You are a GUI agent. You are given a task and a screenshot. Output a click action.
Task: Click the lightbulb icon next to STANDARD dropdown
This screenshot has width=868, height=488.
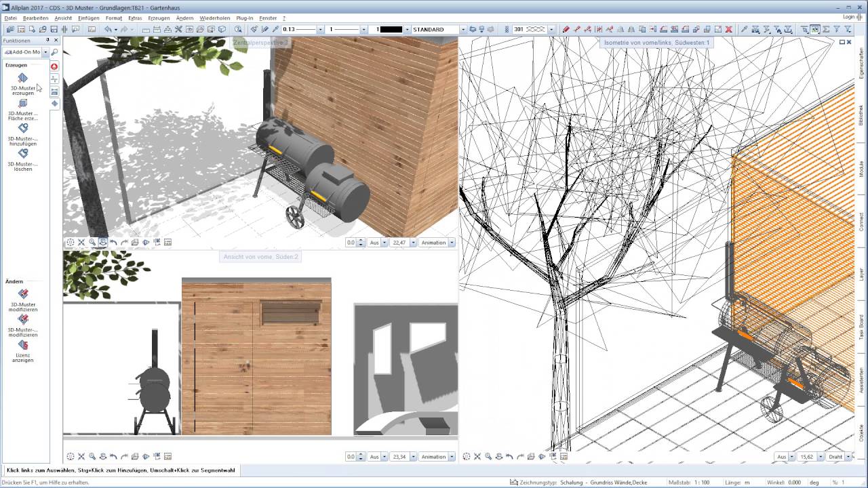(482, 30)
